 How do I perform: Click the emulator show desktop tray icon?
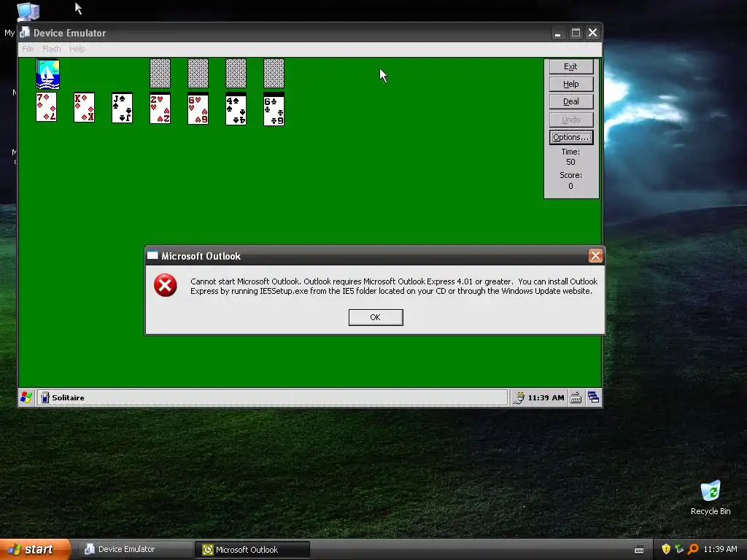point(593,397)
